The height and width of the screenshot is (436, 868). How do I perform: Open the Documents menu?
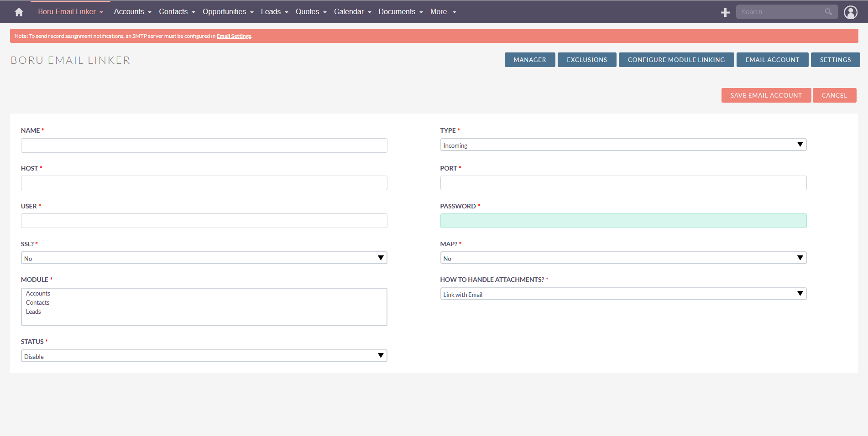coord(400,12)
